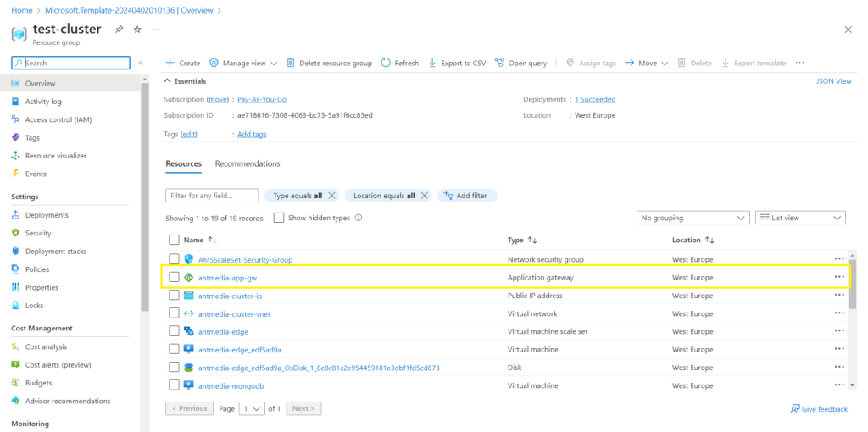868x432 pixels.
Task: Sort by Name column
Action: (200, 240)
